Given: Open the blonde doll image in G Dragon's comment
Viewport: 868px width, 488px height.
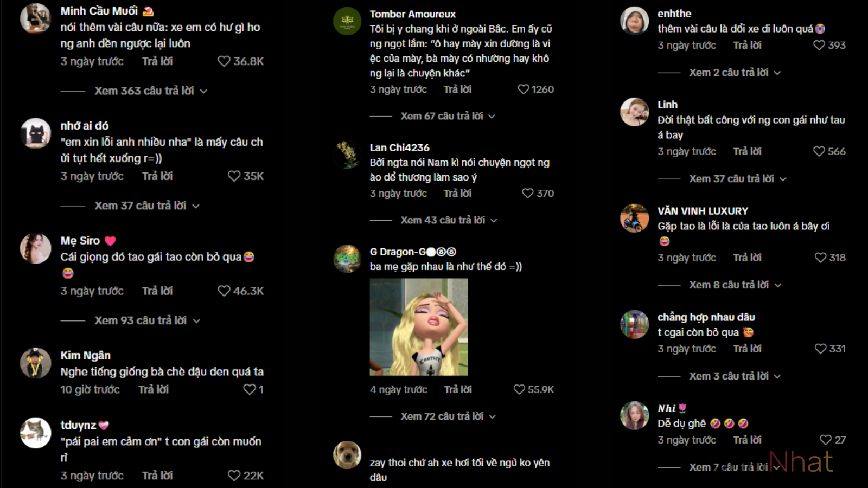Looking at the screenshot, I should click(419, 327).
